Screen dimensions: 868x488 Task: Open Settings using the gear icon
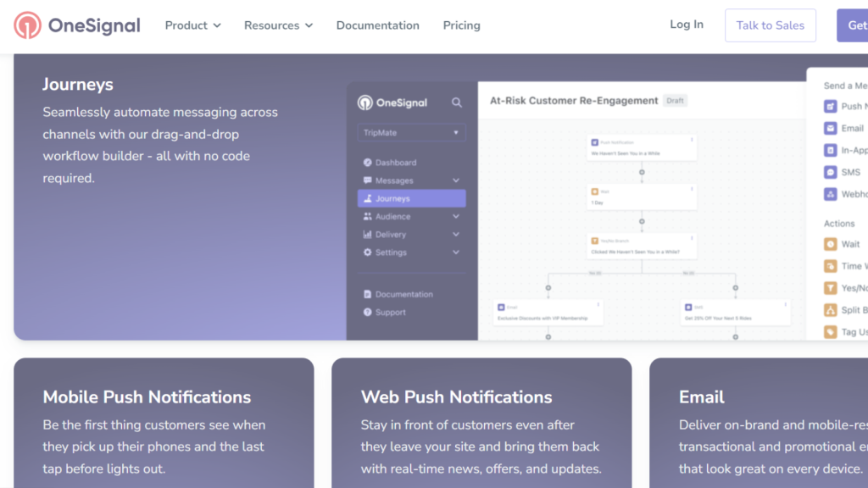point(366,252)
